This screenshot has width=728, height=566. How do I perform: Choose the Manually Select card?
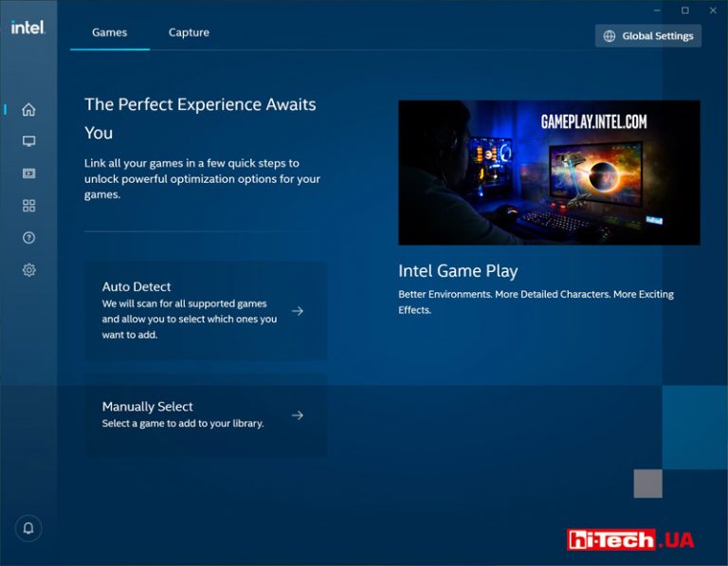(206, 415)
